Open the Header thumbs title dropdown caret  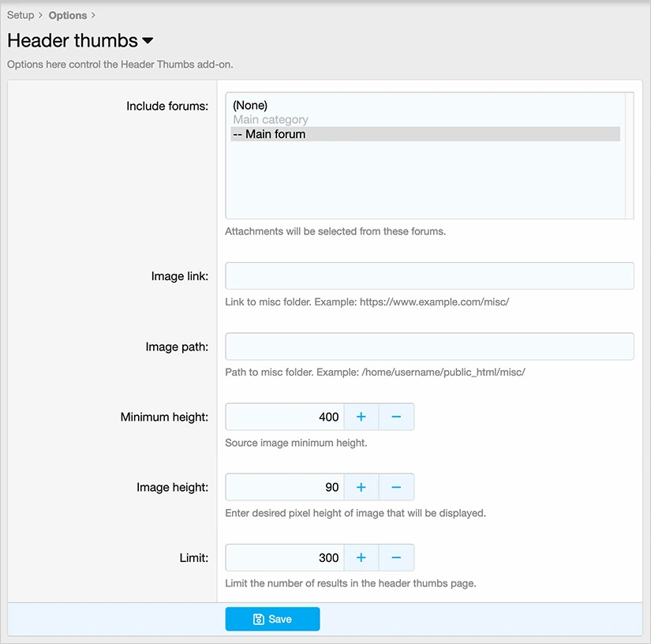[148, 41]
